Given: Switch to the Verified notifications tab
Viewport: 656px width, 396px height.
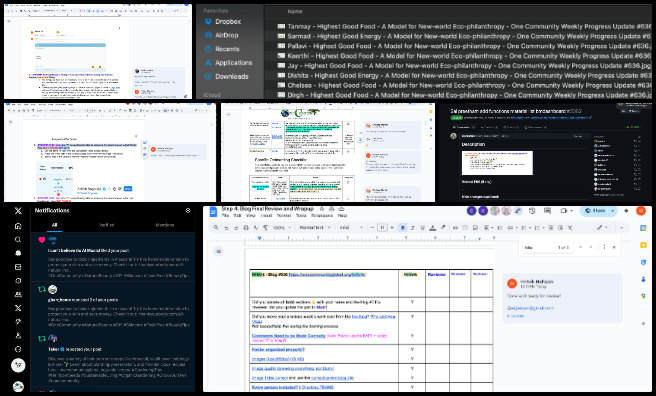Looking at the screenshot, I should click(106, 225).
